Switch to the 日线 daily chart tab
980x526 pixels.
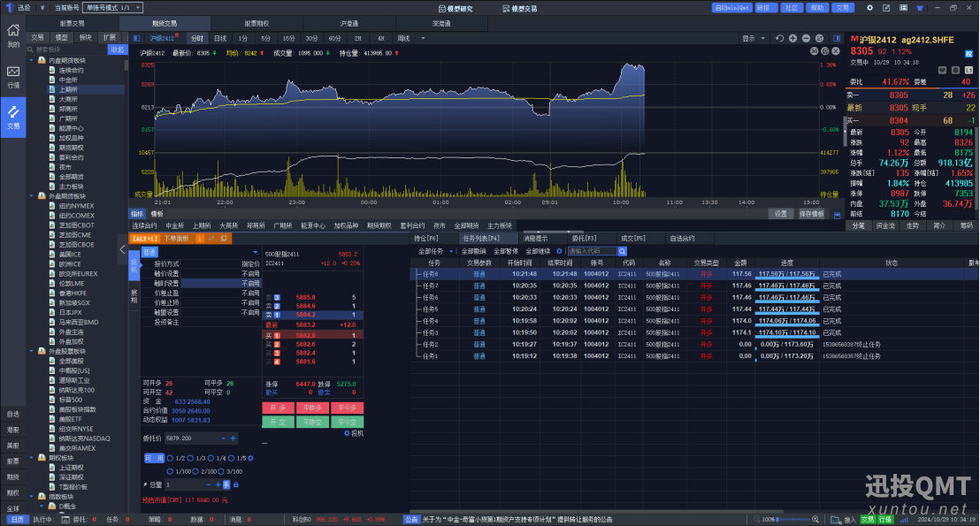pos(220,38)
